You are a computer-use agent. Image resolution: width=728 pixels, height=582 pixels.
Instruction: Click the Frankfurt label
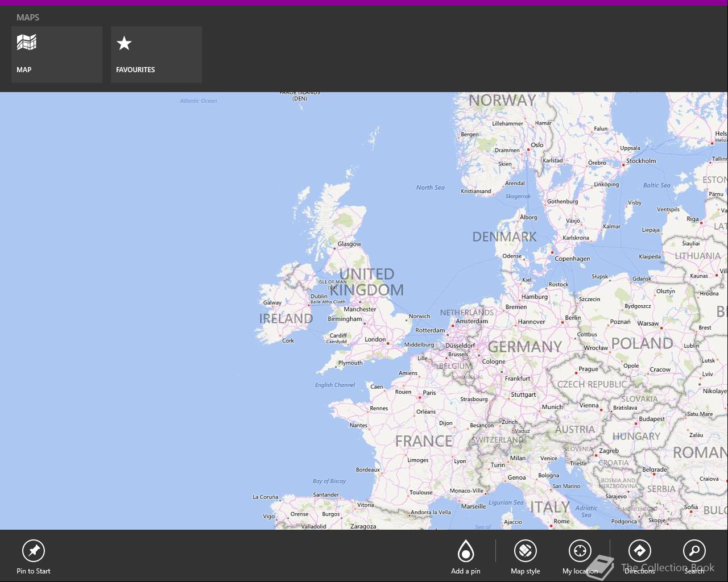518,379
